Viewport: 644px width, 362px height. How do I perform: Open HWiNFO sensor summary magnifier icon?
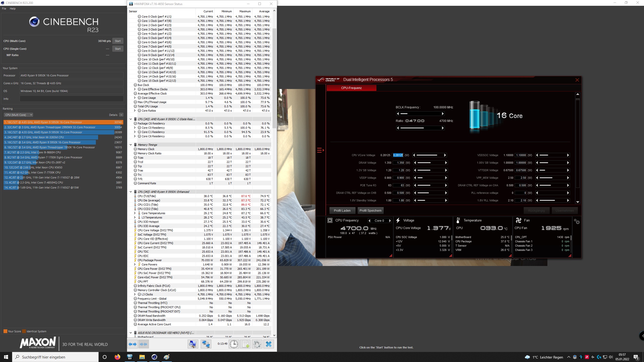[193, 344]
